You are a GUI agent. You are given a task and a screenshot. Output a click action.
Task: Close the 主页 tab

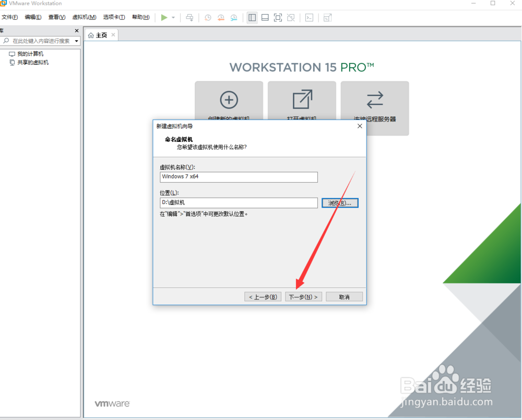coord(113,34)
